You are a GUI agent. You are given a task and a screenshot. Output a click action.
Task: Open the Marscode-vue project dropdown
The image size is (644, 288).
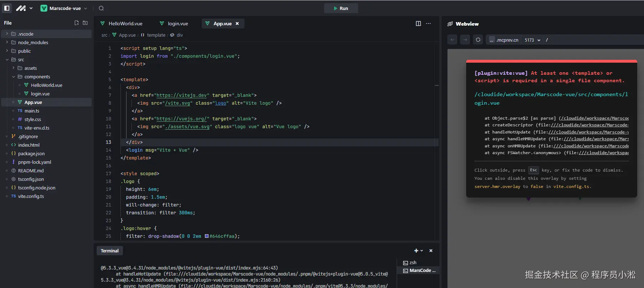tap(64, 8)
